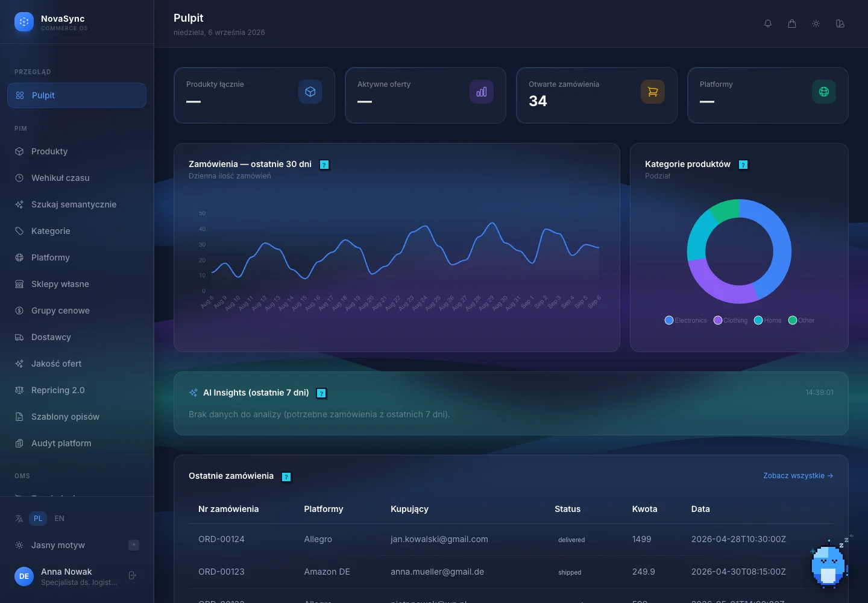Enable Jasny motyw light theme
The image size is (868, 603).
coord(77,545)
